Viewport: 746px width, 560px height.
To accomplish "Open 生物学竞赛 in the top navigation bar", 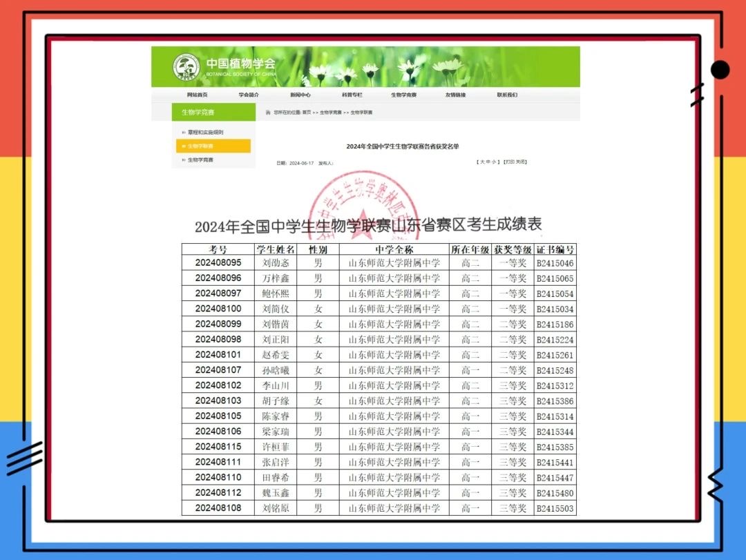I will pyautogui.click(x=403, y=95).
